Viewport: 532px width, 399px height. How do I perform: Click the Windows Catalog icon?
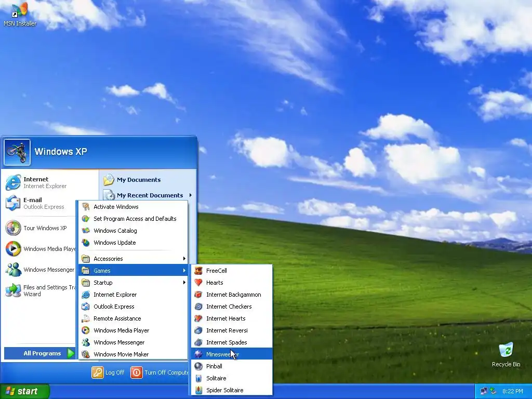click(86, 230)
